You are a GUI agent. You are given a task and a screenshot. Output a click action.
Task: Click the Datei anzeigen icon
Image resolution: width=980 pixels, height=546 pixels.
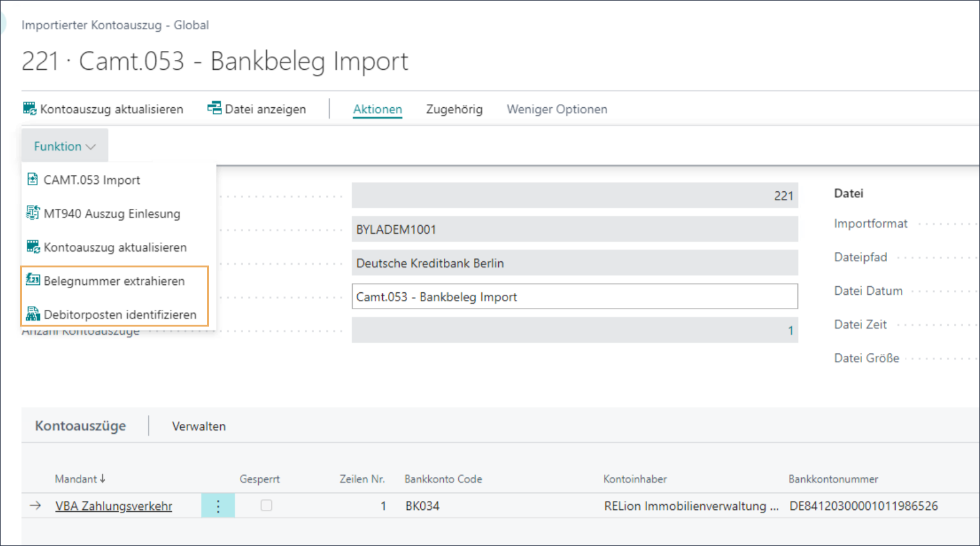click(214, 108)
